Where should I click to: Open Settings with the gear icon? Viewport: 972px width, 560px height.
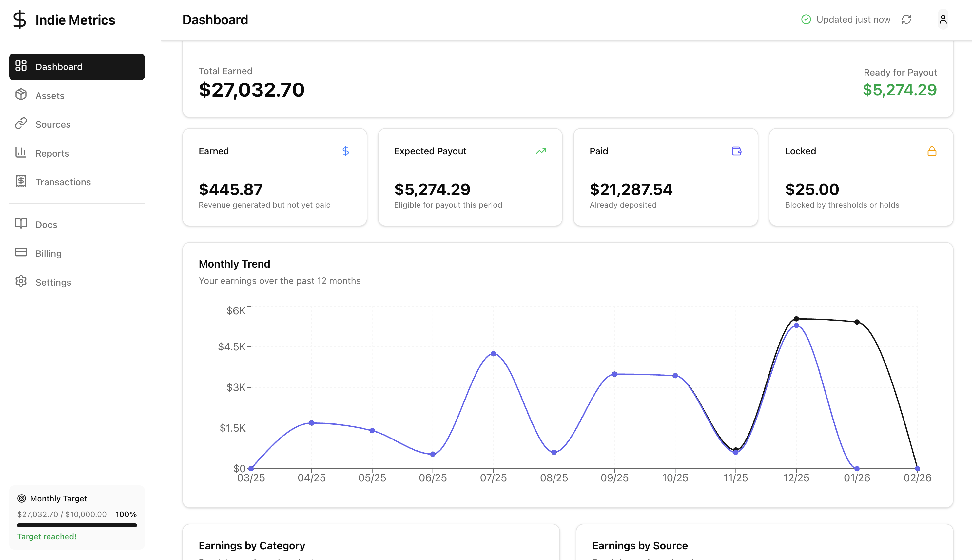pyautogui.click(x=21, y=282)
